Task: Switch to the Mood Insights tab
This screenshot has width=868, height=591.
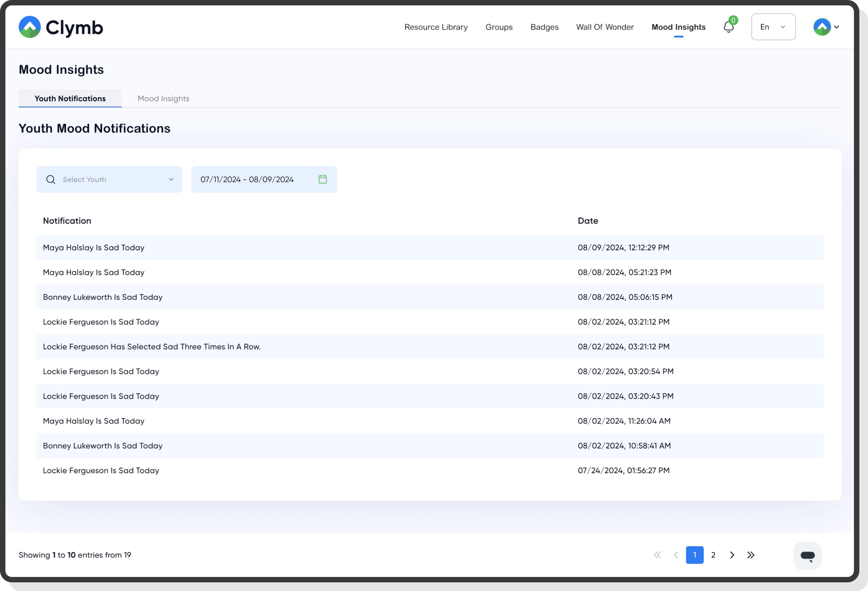Action: click(x=163, y=98)
